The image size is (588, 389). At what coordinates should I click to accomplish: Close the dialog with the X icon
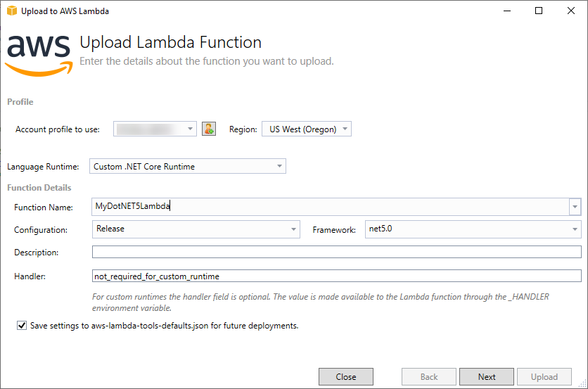(x=570, y=11)
